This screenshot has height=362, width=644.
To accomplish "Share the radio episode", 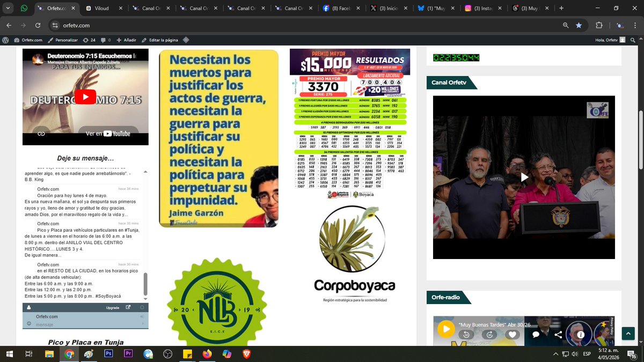I will pos(558,334).
